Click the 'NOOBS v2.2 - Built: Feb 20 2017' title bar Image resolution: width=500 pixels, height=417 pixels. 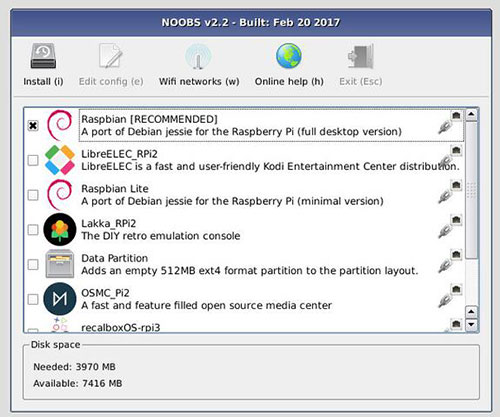click(x=251, y=23)
